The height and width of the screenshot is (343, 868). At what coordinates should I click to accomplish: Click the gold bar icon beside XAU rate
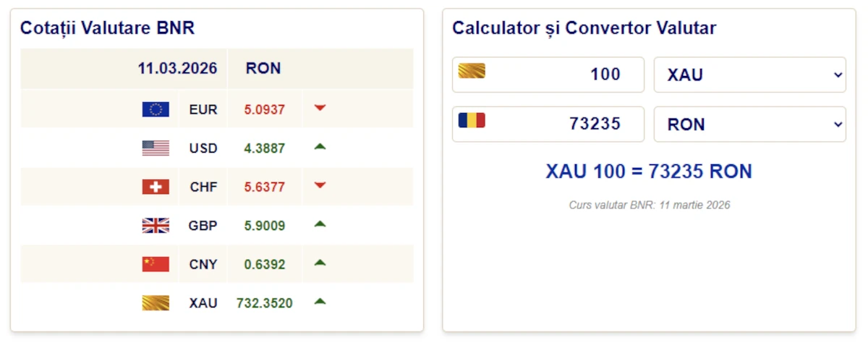click(x=156, y=303)
